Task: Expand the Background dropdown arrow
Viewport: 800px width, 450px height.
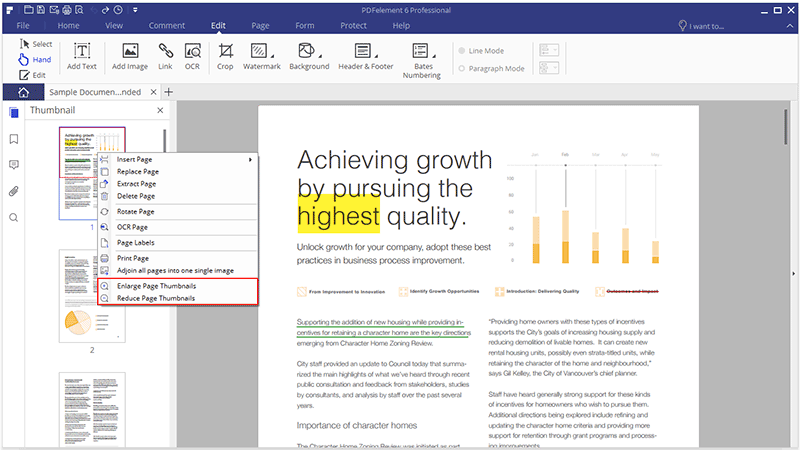Action: click(320, 56)
